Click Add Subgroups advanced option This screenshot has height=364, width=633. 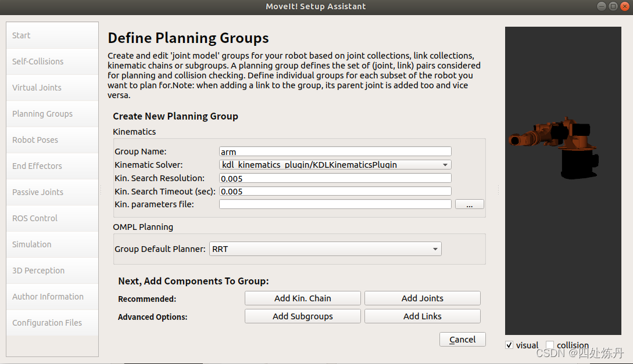click(302, 316)
